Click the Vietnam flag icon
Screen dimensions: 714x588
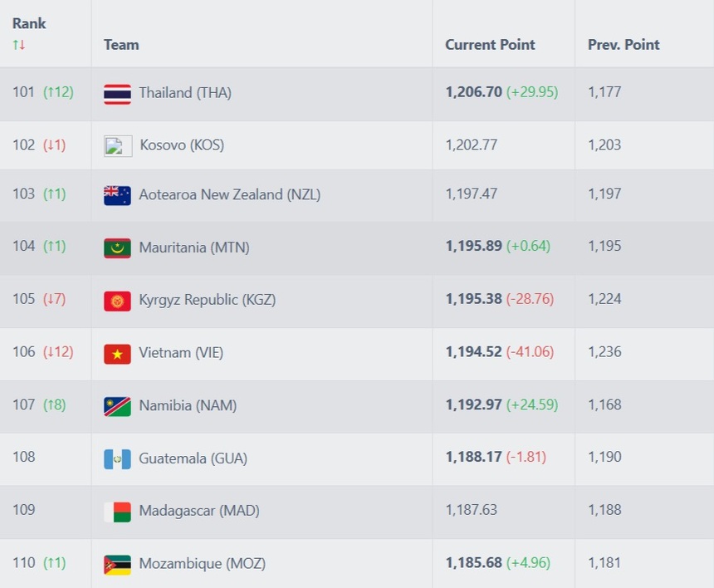(117, 353)
